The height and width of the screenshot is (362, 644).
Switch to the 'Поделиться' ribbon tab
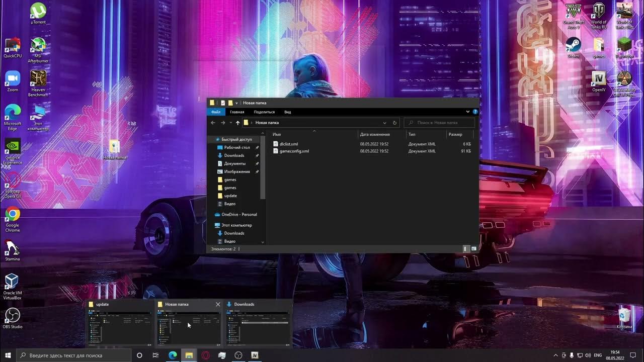coord(264,112)
